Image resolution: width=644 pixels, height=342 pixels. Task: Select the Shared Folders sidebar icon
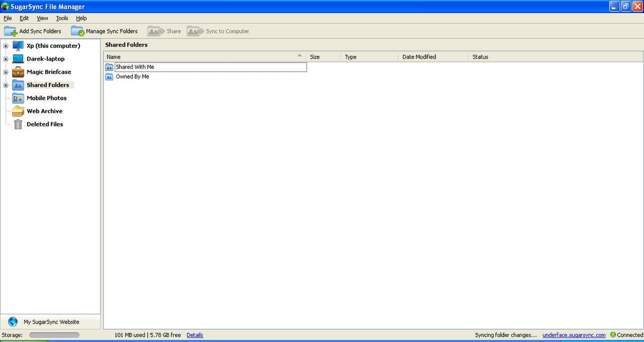point(18,85)
